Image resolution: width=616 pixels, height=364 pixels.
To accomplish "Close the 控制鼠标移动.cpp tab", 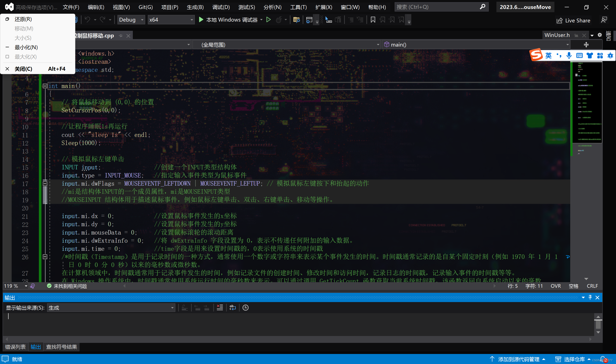I will [x=128, y=36].
